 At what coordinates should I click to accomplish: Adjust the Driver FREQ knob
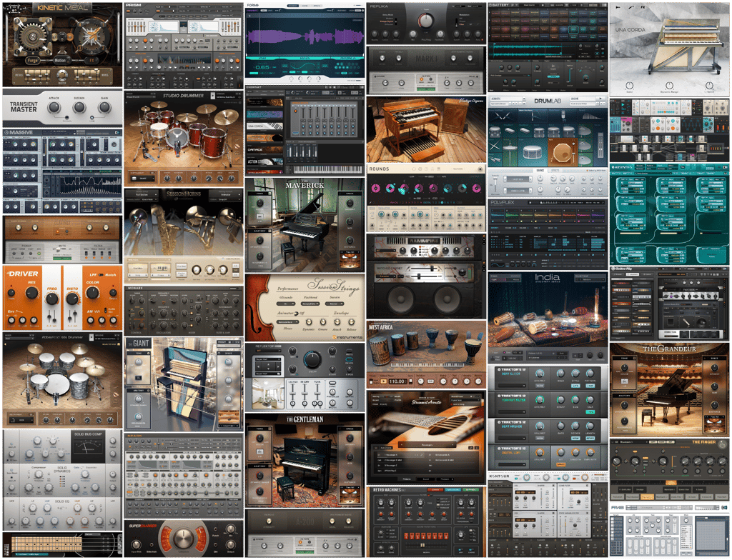[52, 299]
